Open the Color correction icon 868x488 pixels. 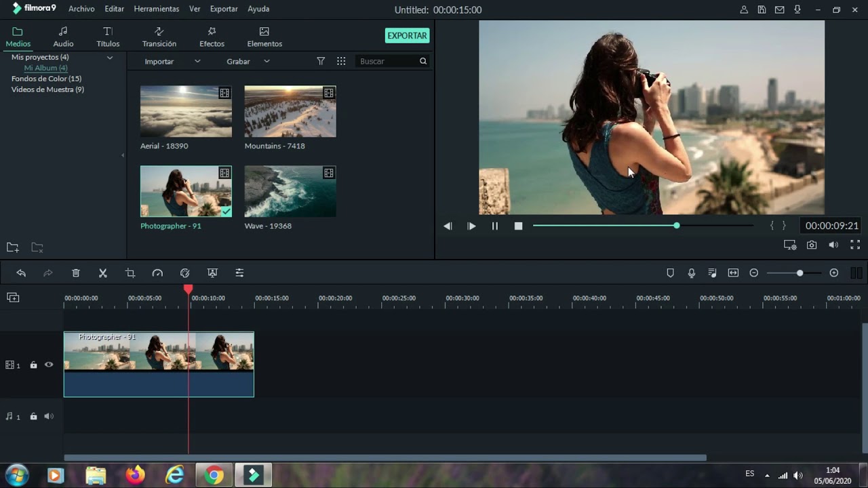[184, 273]
